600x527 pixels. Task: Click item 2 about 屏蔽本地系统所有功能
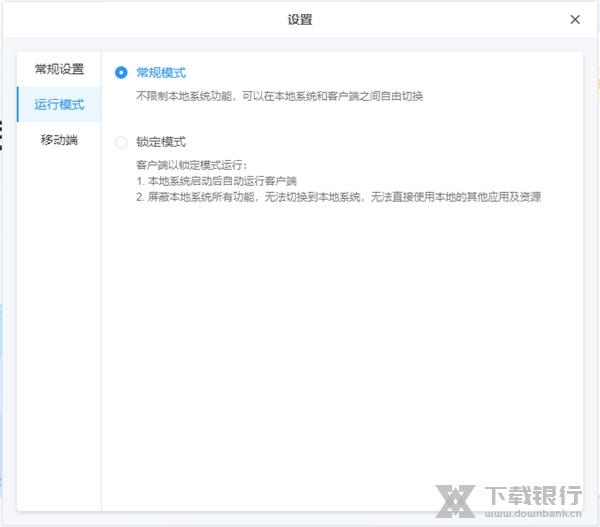click(338, 197)
